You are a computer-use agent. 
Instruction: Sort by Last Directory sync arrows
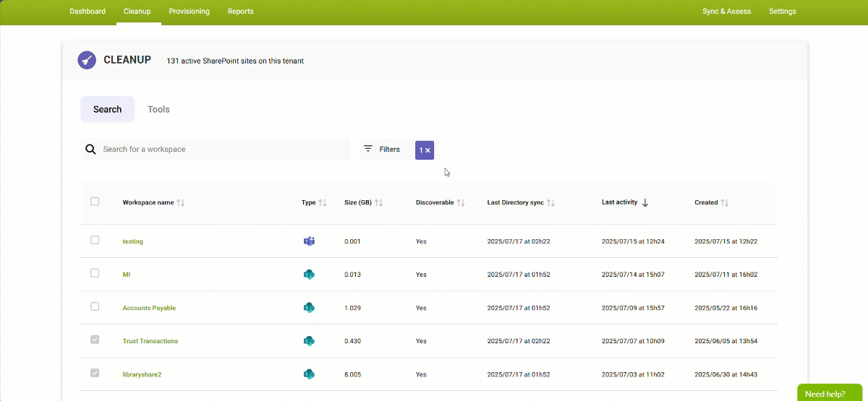550,203
